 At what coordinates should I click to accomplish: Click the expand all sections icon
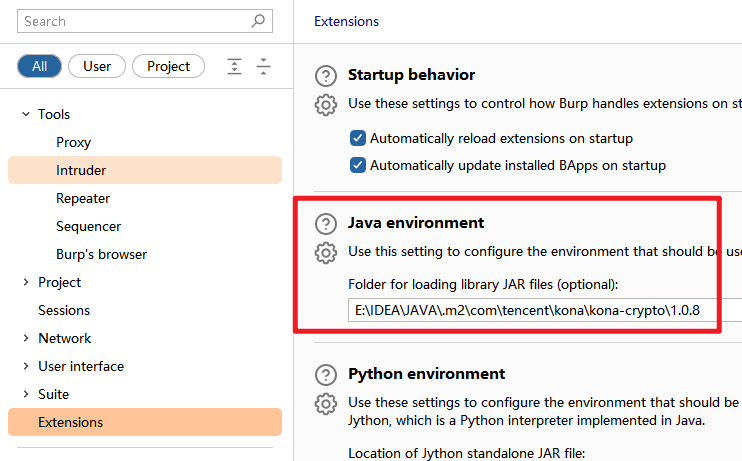coord(234,66)
